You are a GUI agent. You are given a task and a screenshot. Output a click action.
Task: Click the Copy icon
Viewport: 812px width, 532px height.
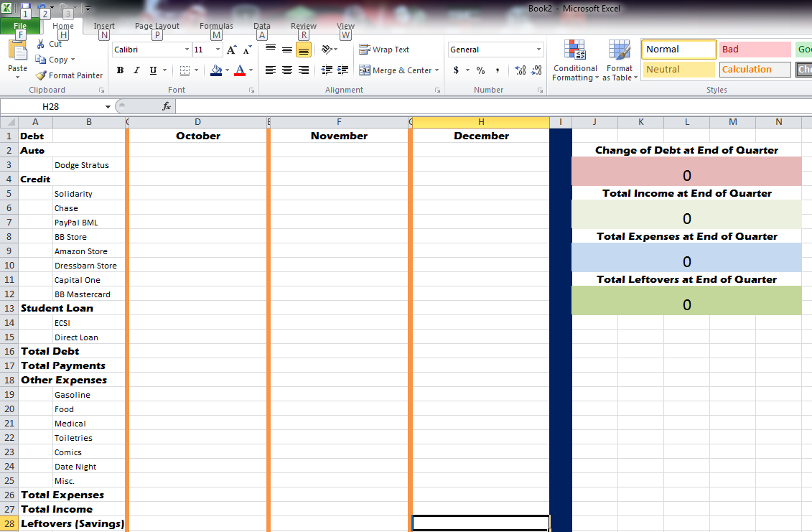(40, 60)
